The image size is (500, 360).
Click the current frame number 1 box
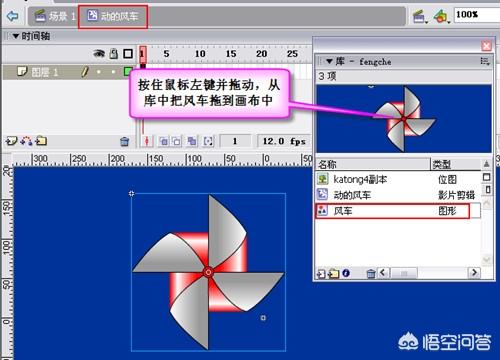(x=235, y=141)
